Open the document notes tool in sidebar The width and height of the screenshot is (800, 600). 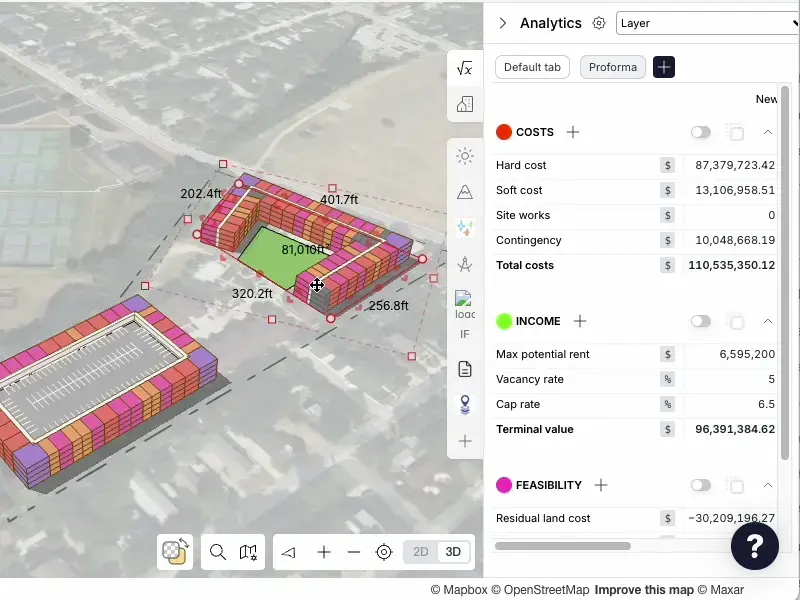pos(463,368)
